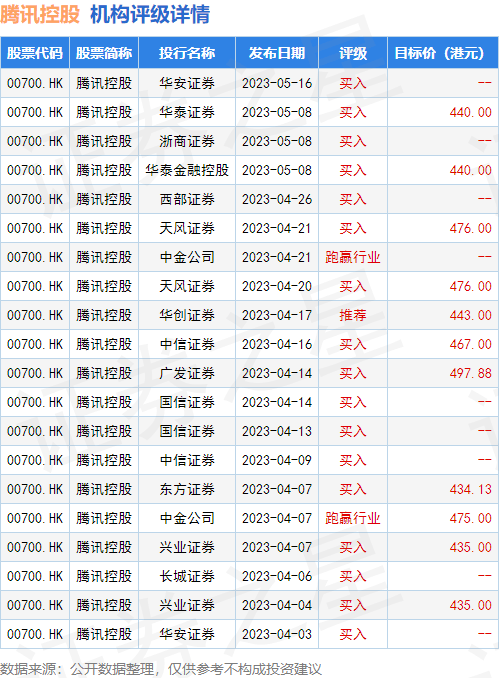Select the 华创证券 cell
The width and height of the screenshot is (499, 678).
click(x=187, y=315)
